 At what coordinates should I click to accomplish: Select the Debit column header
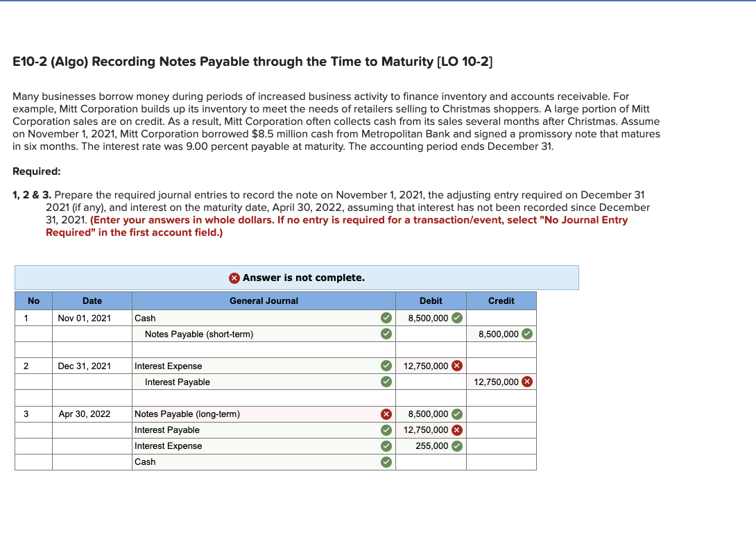pos(431,300)
